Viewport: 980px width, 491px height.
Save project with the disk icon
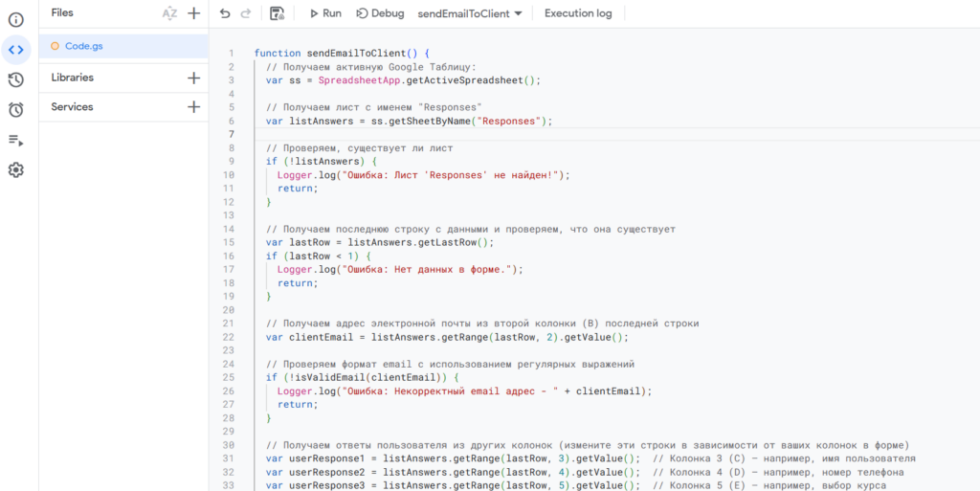pyautogui.click(x=277, y=13)
